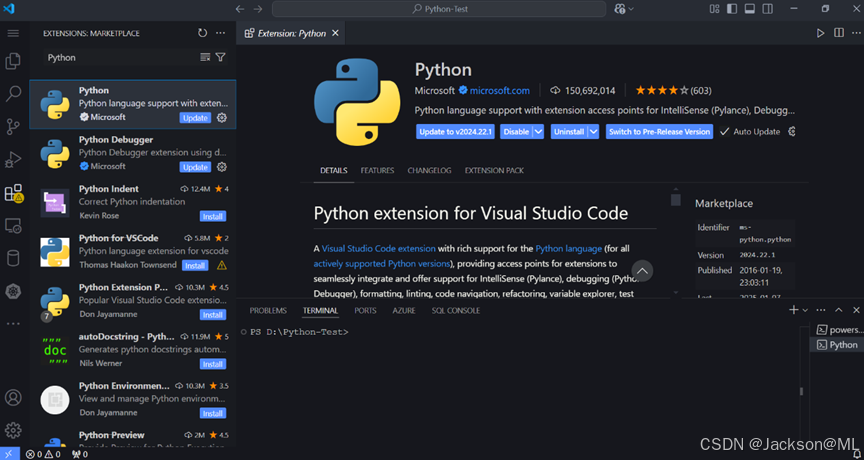Open PORTS panel tab

click(x=365, y=311)
